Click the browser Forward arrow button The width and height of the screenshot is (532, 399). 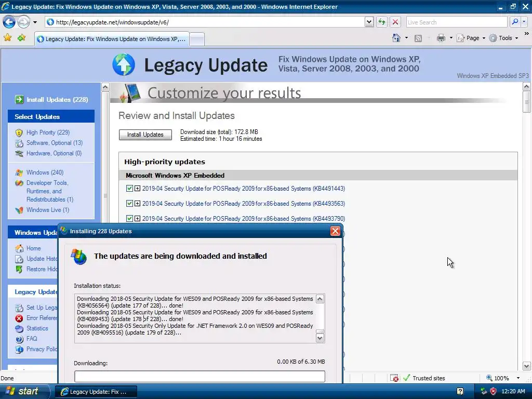(23, 22)
